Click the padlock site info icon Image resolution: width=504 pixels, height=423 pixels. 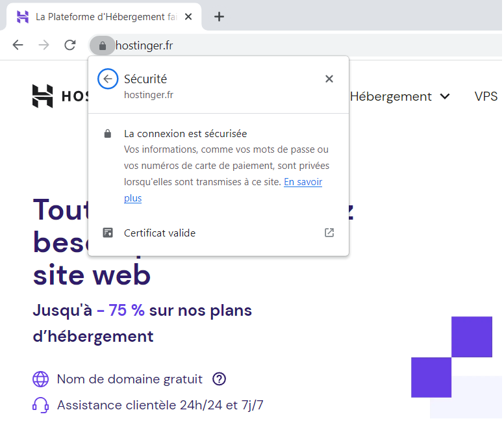pos(102,45)
